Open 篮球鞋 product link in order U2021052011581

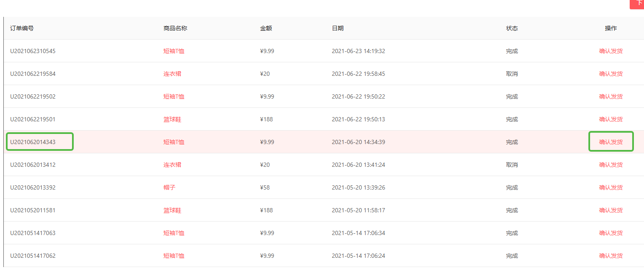(172, 210)
